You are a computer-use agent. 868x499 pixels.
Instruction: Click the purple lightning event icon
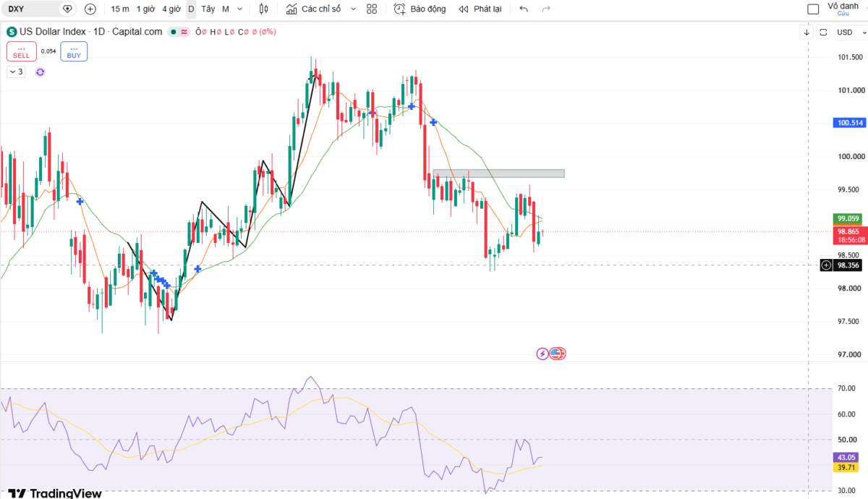point(542,354)
